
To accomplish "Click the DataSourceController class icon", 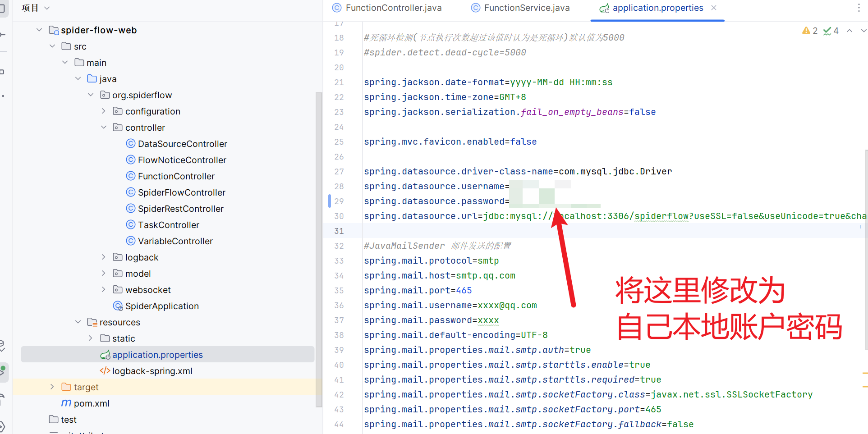I will pyautogui.click(x=131, y=144).
